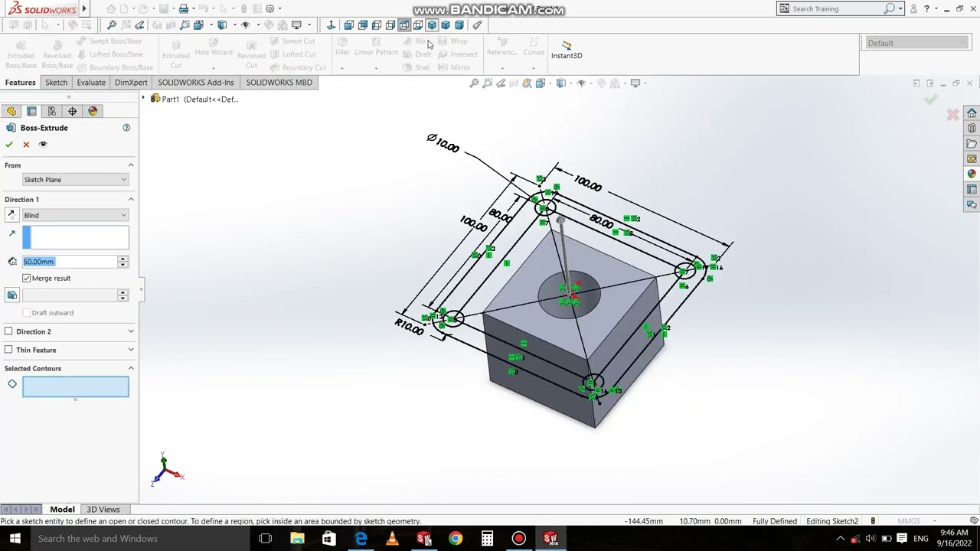Screen dimensions: 980x551
Task: Open DimXpertManager tab icon
Action: pyautogui.click(x=73, y=111)
